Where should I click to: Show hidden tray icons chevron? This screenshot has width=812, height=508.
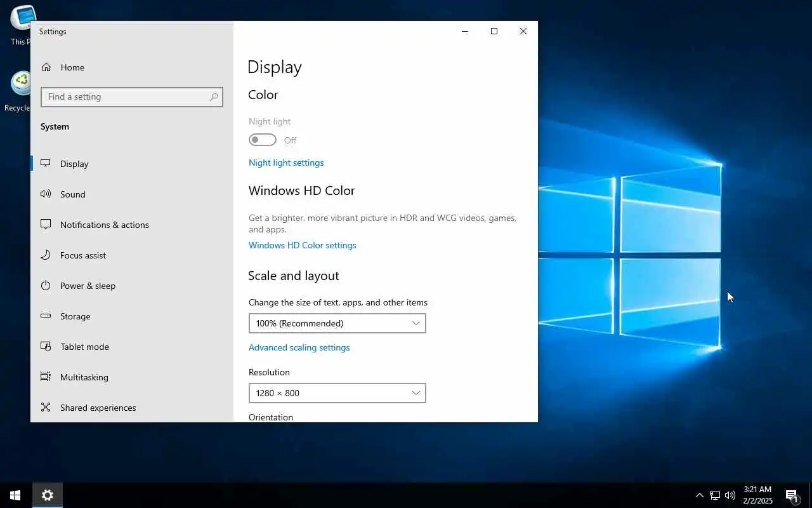point(699,495)
